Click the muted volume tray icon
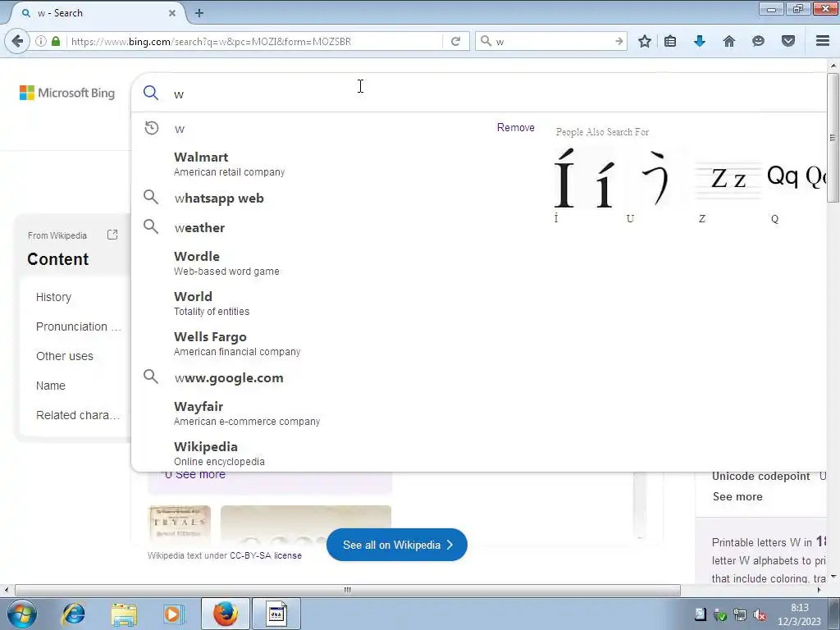 click(759, 614)
